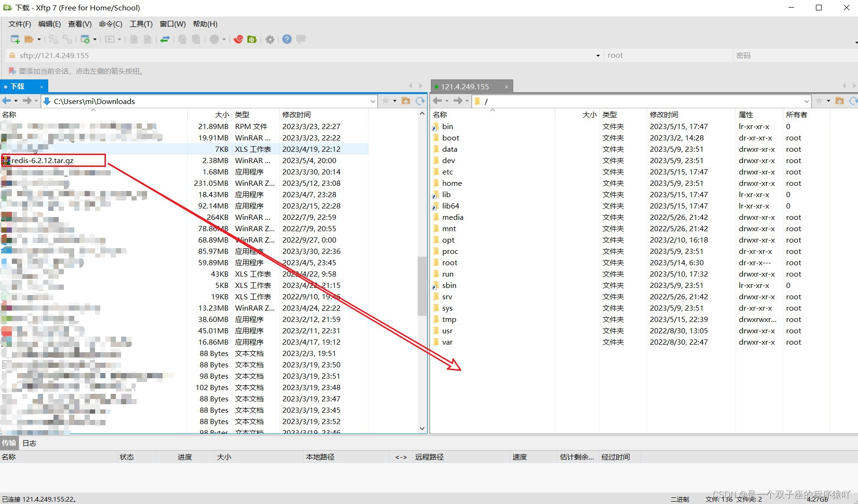Click the root username field
This screenshot has height=504, width=858.
pyautogui.click(x=668, y=55)
